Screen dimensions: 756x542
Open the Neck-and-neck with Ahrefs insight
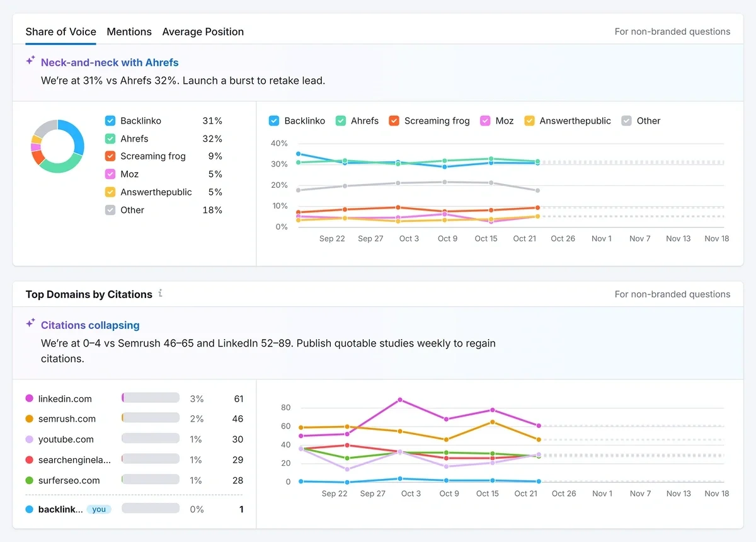click(x=110, y=62)
